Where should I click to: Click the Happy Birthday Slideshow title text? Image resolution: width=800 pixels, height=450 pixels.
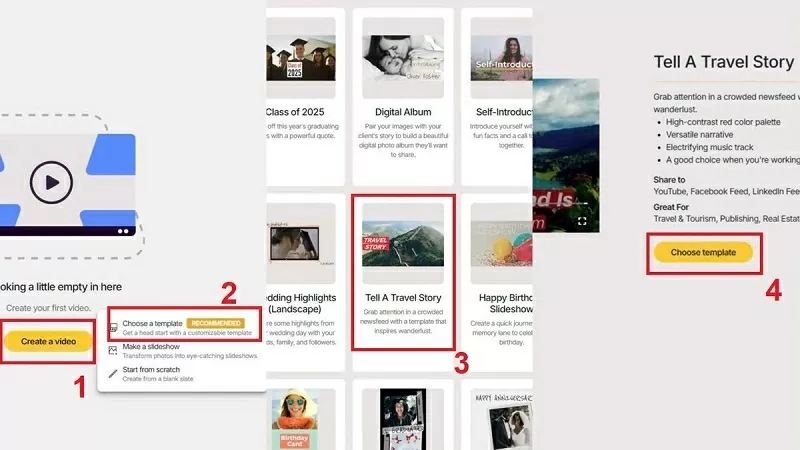click(506, 303)
